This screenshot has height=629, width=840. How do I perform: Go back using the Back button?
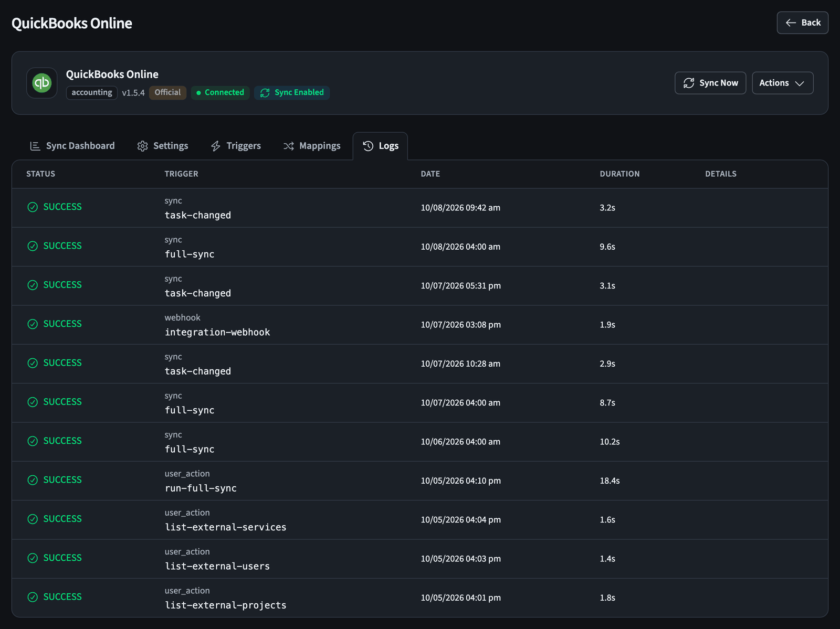tap(802, 23)
